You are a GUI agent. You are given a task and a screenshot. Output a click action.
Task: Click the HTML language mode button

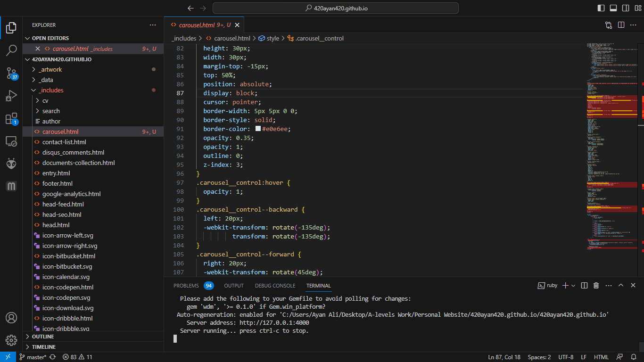tap(601, 357)
